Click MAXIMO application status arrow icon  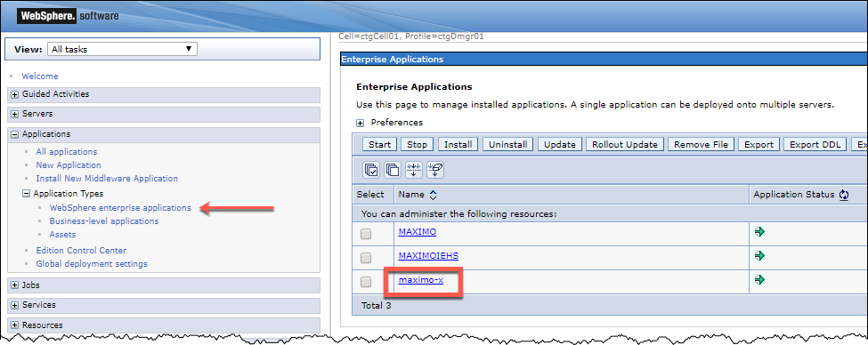[x=759, y=232]
